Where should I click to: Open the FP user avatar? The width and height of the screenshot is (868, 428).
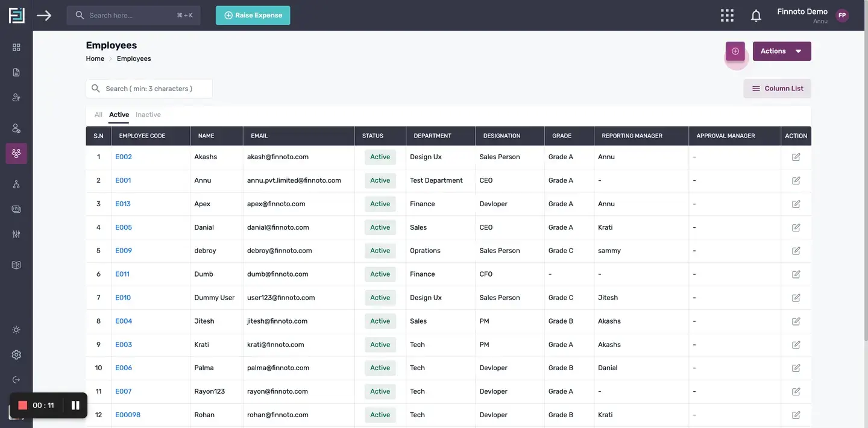tap(842, 16)
